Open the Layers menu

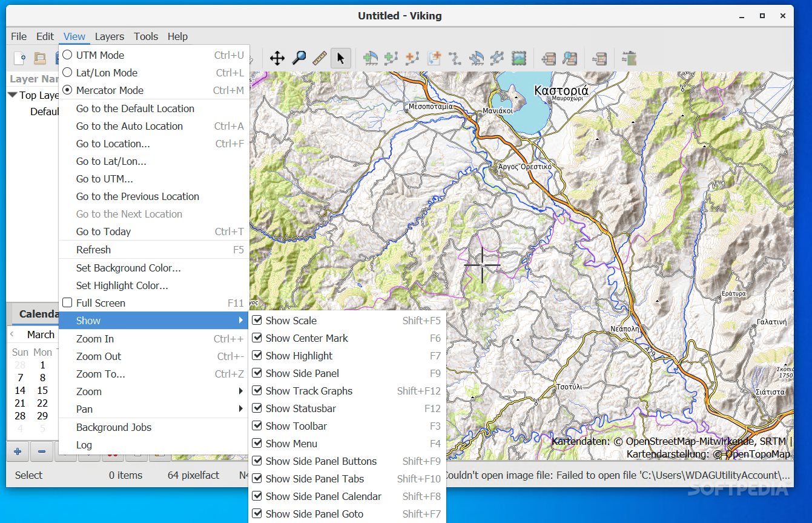pos(109,36)
